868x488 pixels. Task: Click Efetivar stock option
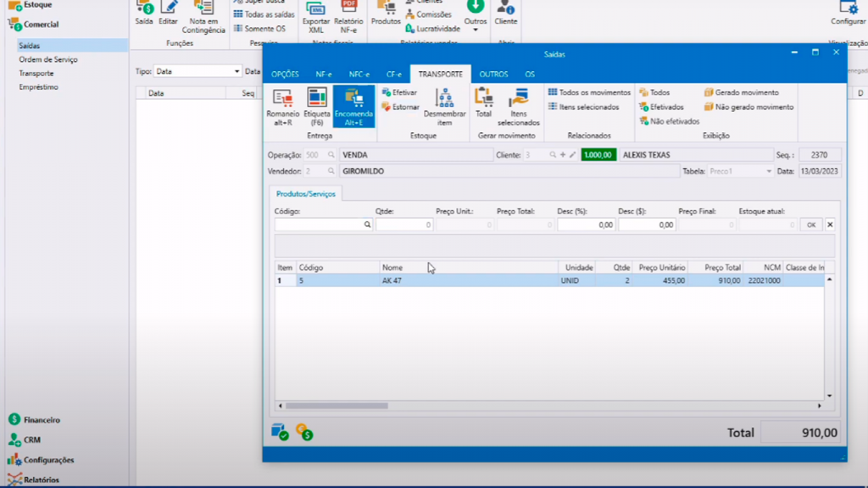pyautogui.click(x=399, y=92)
